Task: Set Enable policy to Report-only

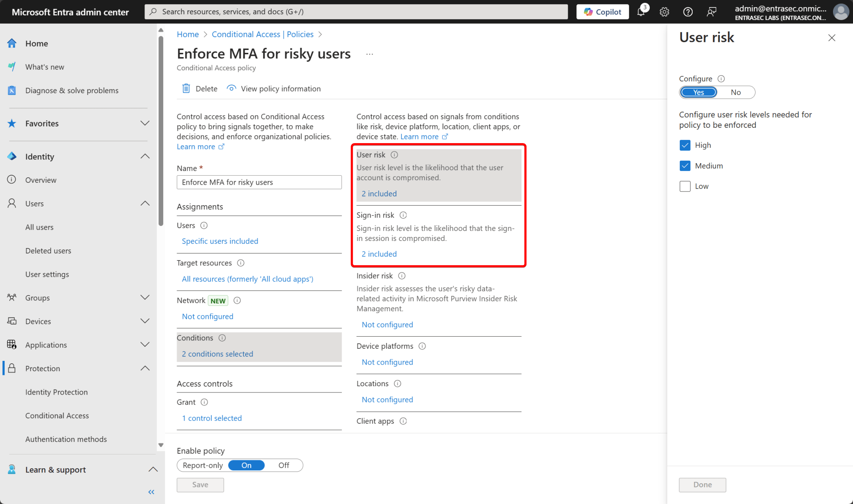Action: tap(203, 465)
